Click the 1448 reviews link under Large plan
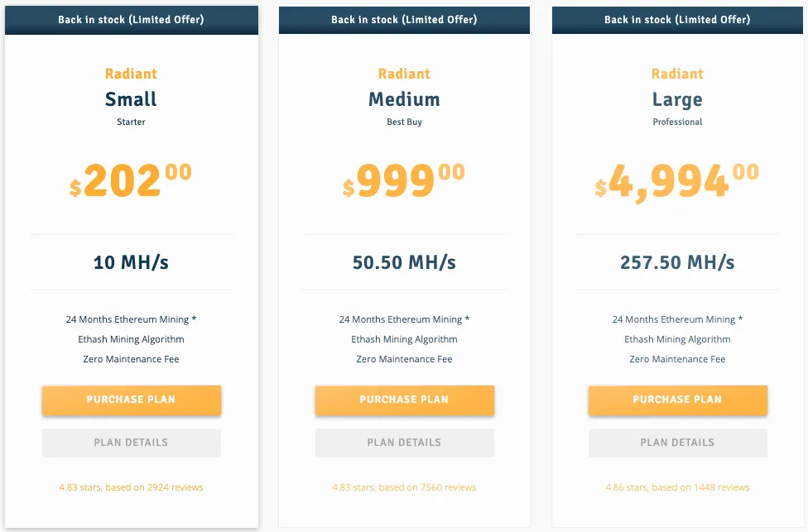The image size is (808, 532). [x=677, y=487]
